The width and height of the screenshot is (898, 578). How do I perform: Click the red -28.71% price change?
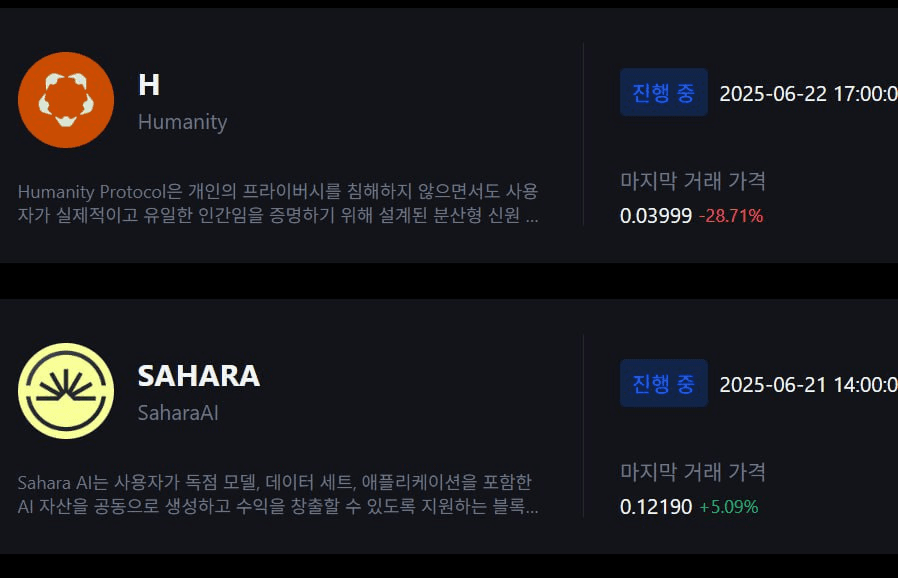click(x=731, y=216)
